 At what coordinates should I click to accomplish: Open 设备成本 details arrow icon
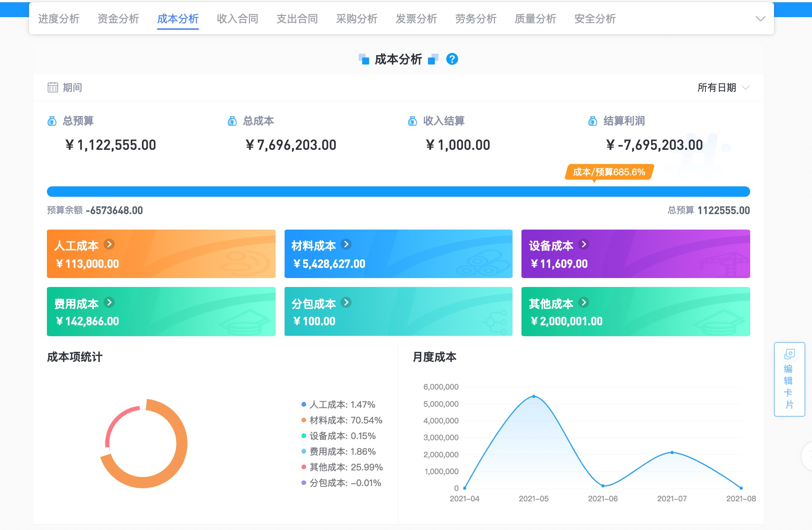[x=584, y=244]
